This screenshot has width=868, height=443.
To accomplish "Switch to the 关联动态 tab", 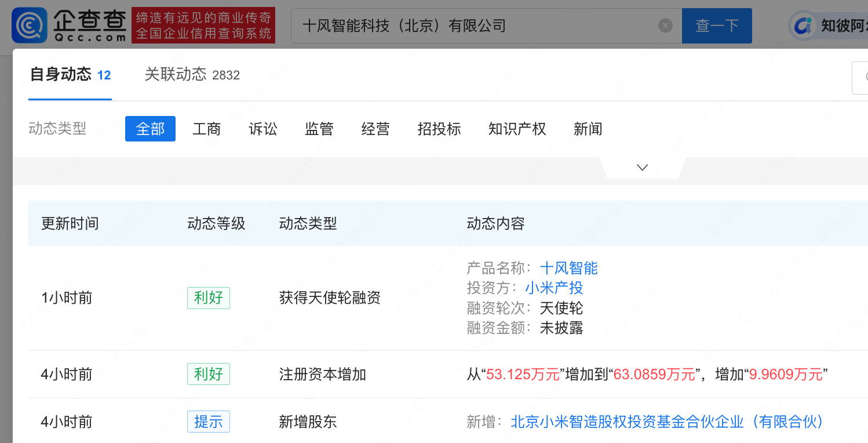I will pyautogui.click(x=192, y=75).
